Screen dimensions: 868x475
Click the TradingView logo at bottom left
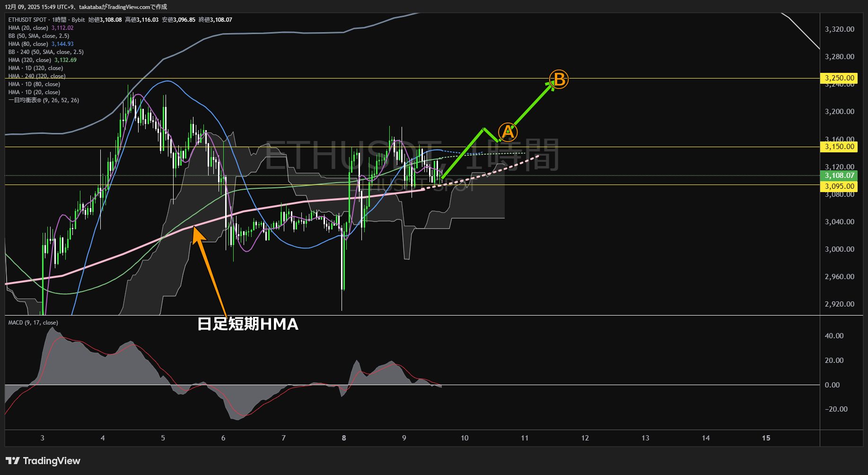pyautogui.click(x=43, y=461)
